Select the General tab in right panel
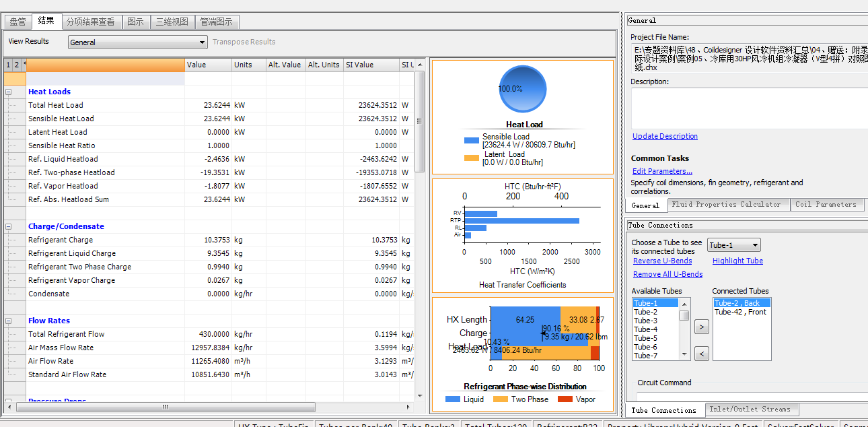Image resolution: width=868 pixels, height=427 pixels. tap(646, 205)
